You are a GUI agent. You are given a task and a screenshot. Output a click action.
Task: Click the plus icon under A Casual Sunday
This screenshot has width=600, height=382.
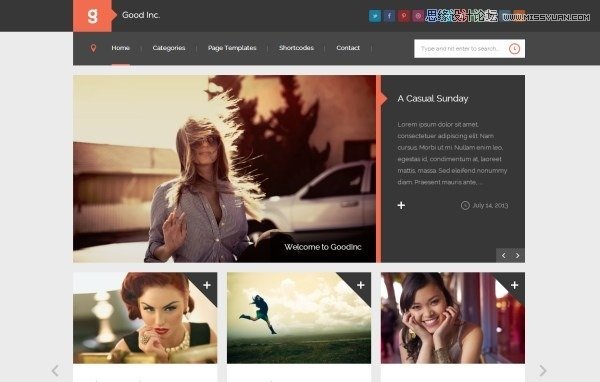pos(401,206)
